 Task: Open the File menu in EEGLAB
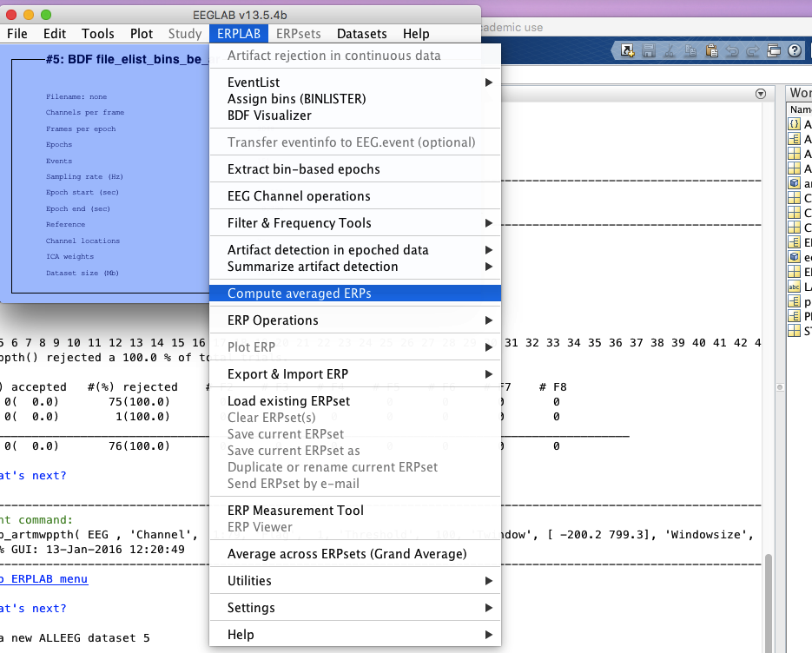[17, 34]
